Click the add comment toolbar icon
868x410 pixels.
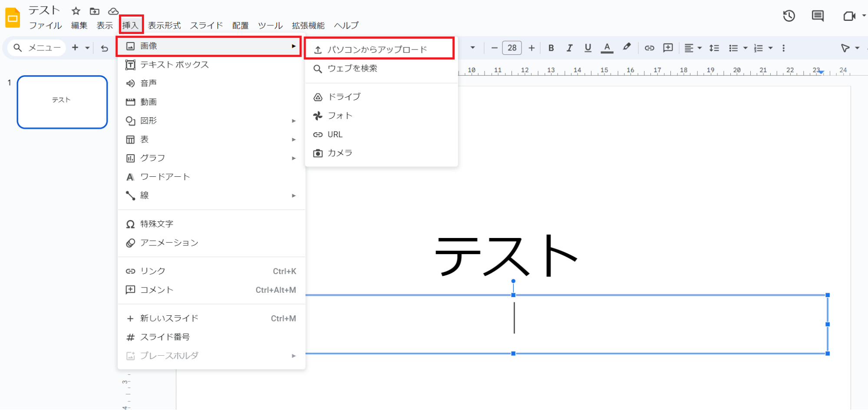pos(668,48)
